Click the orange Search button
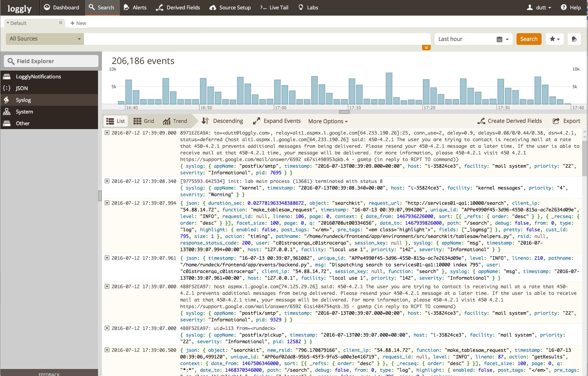The width and height of the screenshot is (588, 376). tap(528, 39)
